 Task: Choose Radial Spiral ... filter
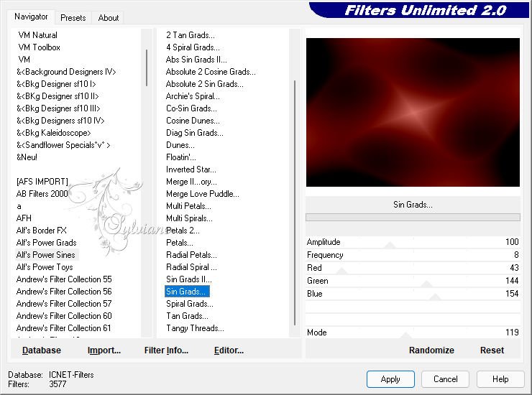pyautogui.click(x=191, y=267)
